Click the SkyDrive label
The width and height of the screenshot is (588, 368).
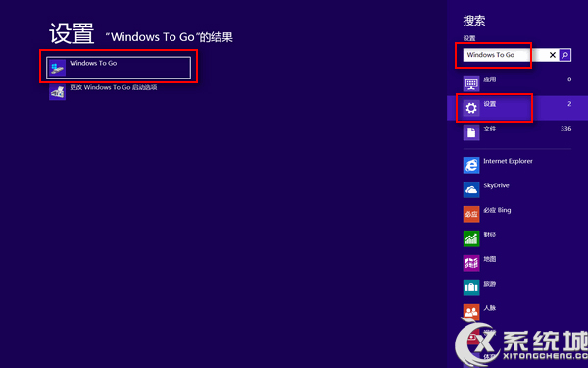[496, 185]
